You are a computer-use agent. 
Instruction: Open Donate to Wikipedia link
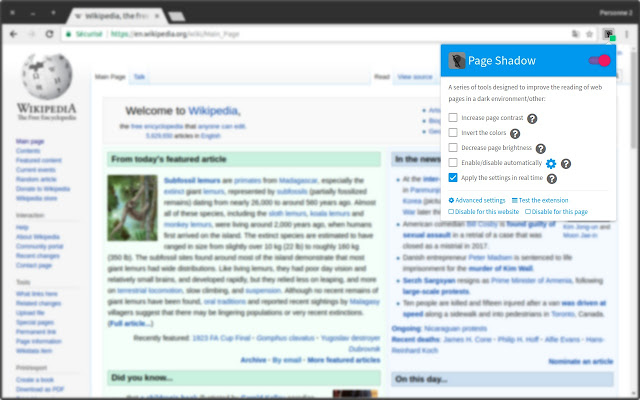[43, 189]
